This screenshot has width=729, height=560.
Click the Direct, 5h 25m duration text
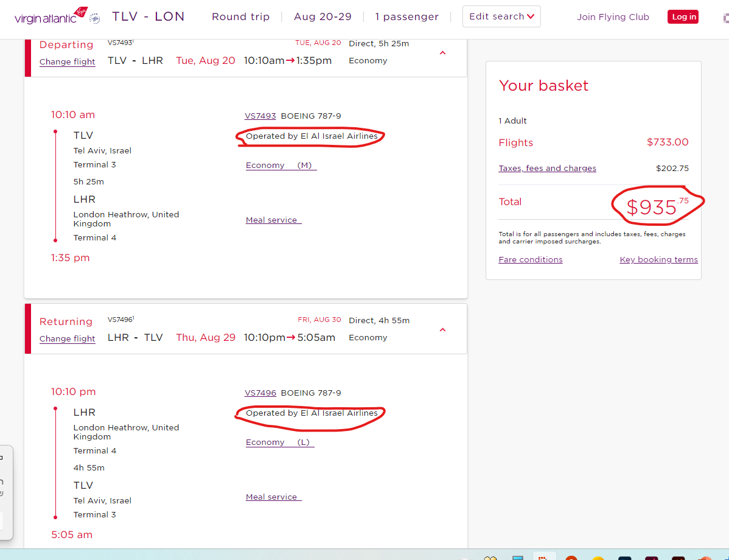[379, 44]
